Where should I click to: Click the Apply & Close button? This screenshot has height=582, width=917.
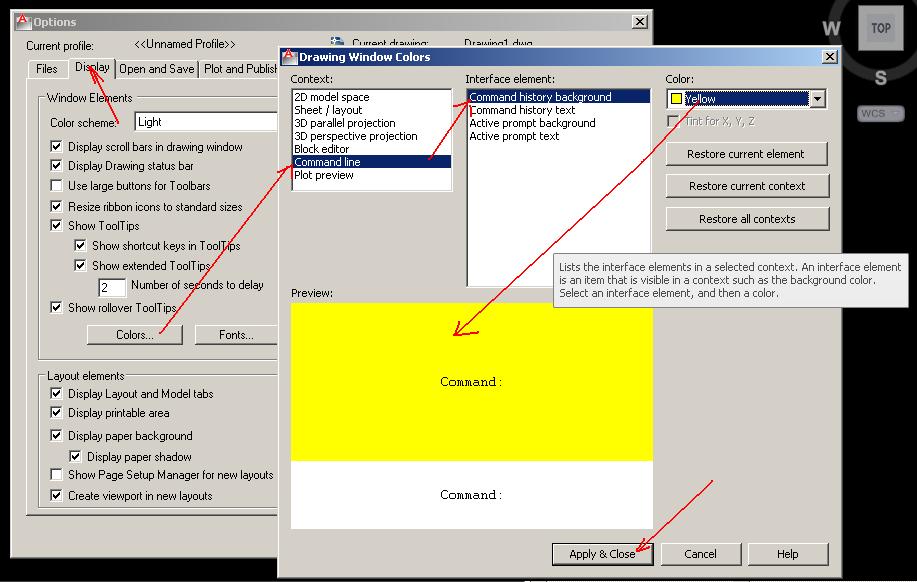point(601,553)
